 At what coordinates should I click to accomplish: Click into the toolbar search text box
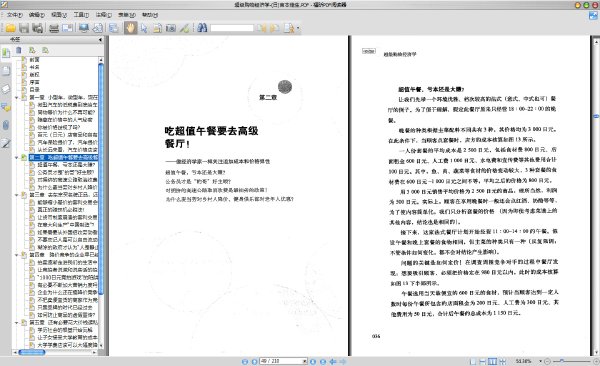[x=232, y=28]
